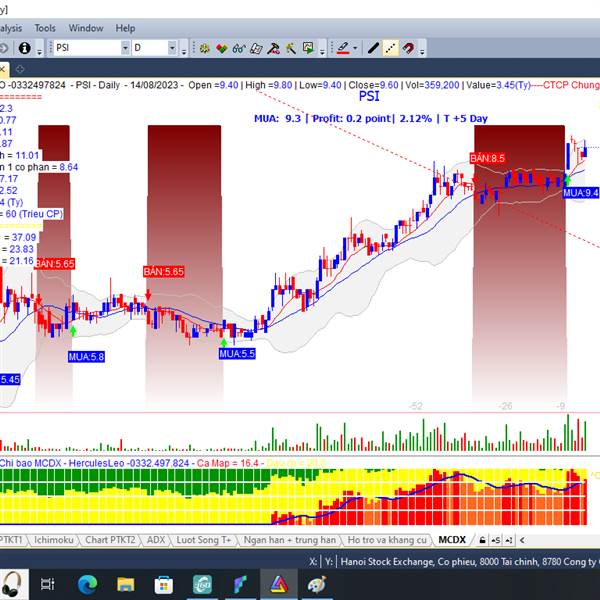Switch to the Luot Song T+ tab

click(204, 540)
